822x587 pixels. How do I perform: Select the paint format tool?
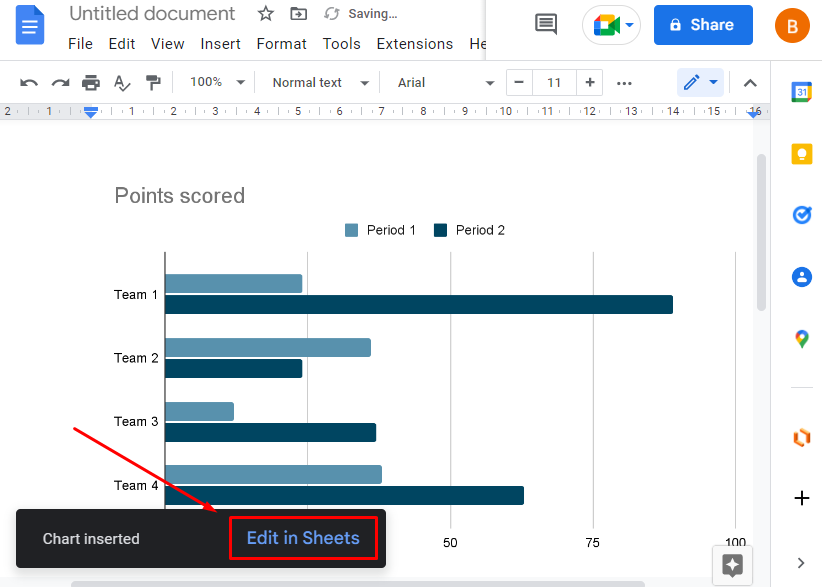[153, 83]
